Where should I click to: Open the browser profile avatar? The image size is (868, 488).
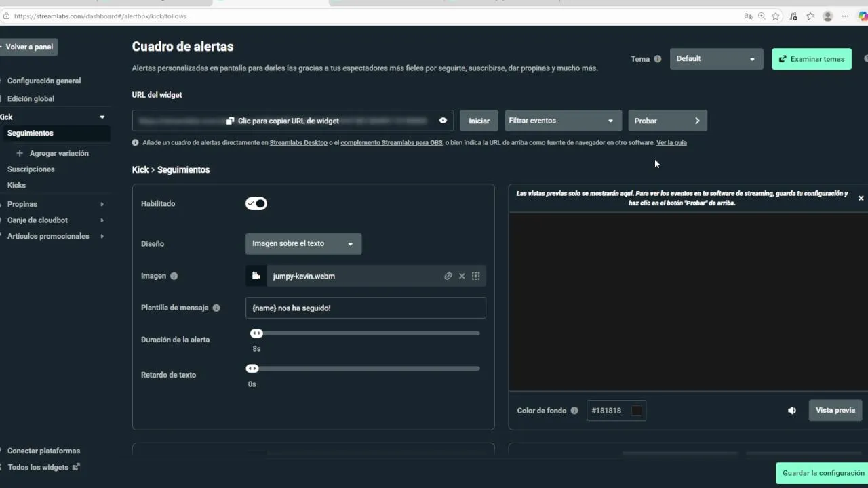[x=827, y=16]
